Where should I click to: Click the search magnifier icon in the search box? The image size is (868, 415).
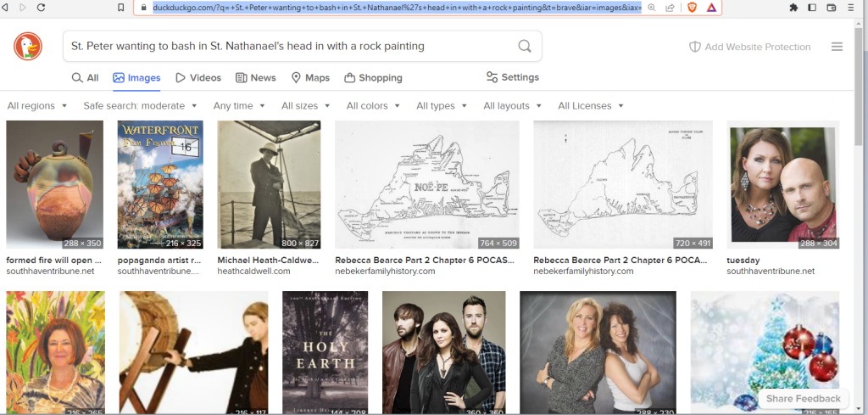tap(525, 47)
